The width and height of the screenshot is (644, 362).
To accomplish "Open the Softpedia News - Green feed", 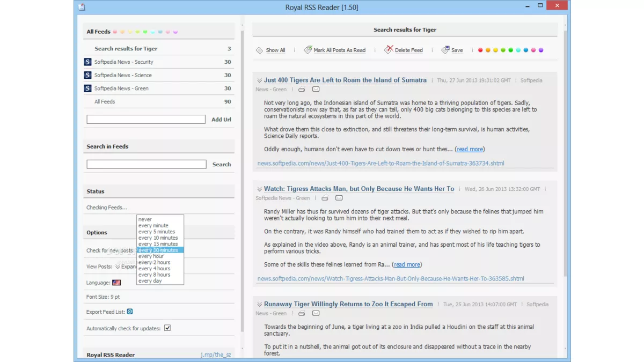I will click(x=119, y=88).
